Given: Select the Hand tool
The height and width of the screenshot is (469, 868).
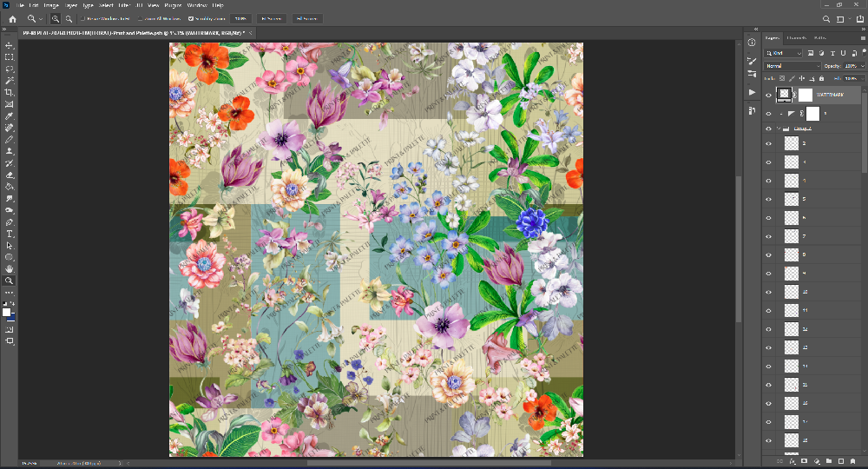Looking at the screenshot, I should tap(10, 269).
